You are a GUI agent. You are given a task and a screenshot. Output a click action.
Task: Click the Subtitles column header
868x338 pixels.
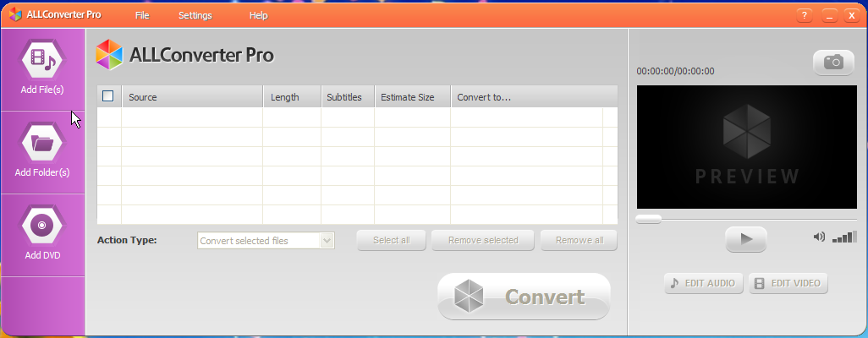click(x=349, y=97)
